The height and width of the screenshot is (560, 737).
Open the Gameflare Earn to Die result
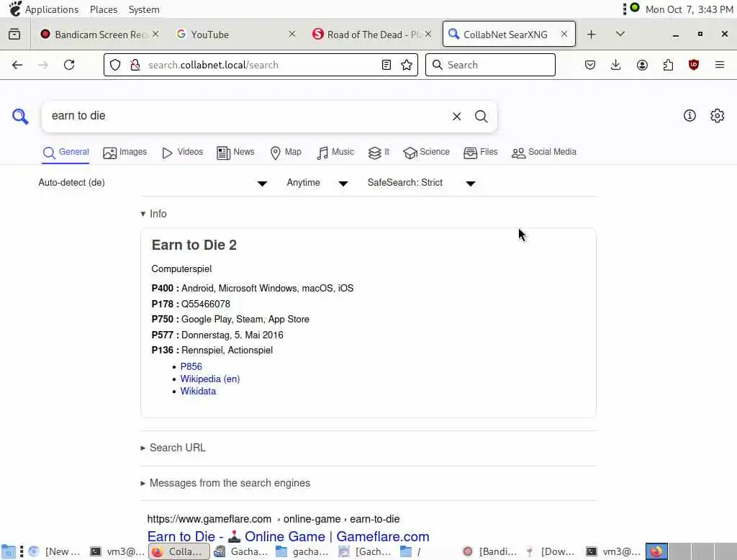coord(288,536)
